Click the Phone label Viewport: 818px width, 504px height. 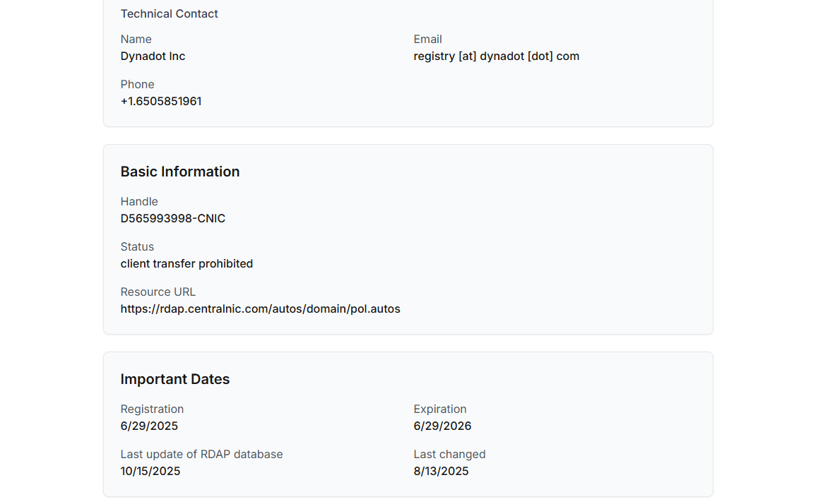[137, 85]
